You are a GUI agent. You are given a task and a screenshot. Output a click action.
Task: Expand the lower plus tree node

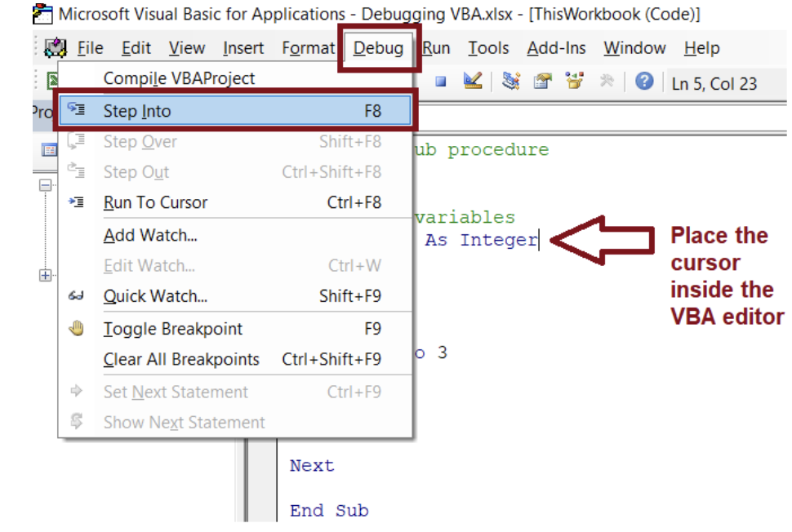click(x=47, y=276)
